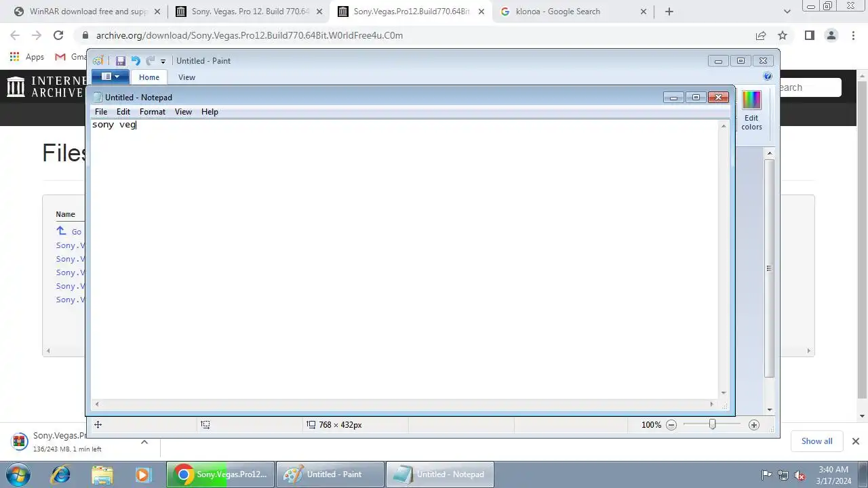The image size is (868, 488).
Task: Click network tray icon
Action: [783, 475]
